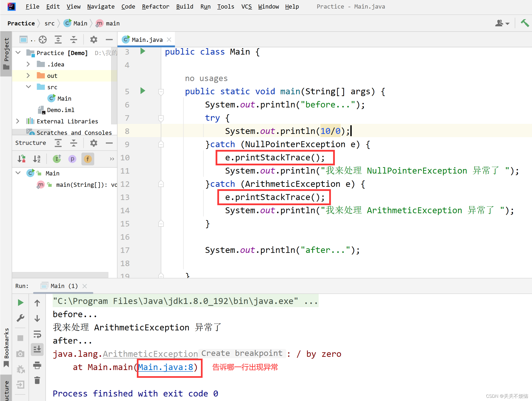Click the trash icon to clear console

tap(37, 380)
